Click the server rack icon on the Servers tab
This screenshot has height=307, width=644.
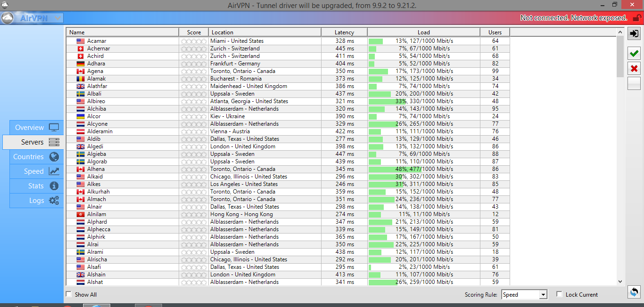[54, 142]
